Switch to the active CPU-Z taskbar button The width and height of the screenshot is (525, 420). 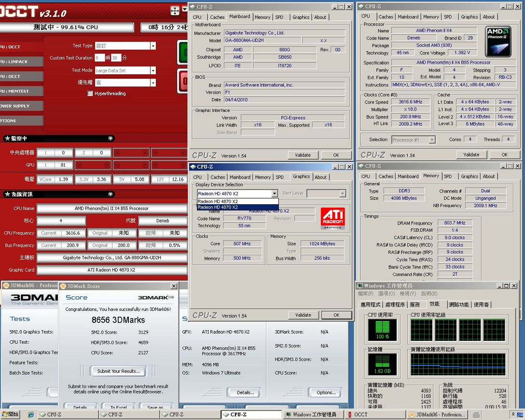251,415
